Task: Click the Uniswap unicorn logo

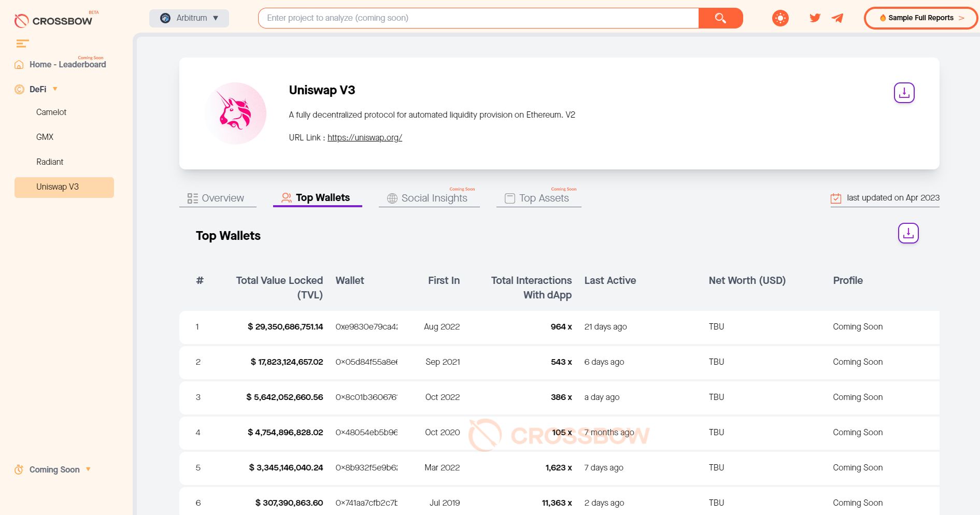Action: (235, 113)
